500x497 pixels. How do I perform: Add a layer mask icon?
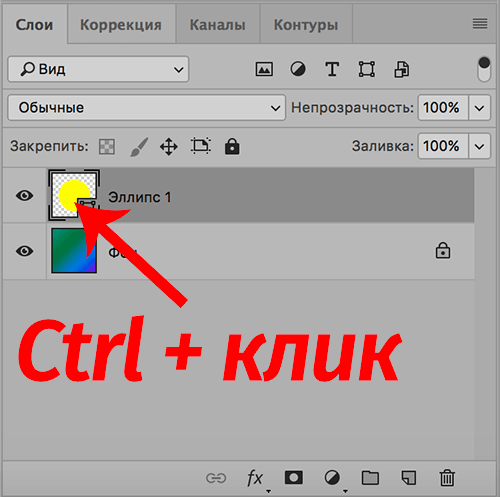[x=294, y=478]
